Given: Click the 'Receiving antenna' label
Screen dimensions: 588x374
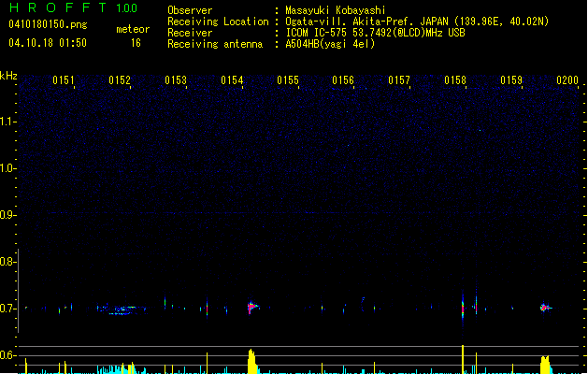Looking at the screenshot, I should [215, 44].
